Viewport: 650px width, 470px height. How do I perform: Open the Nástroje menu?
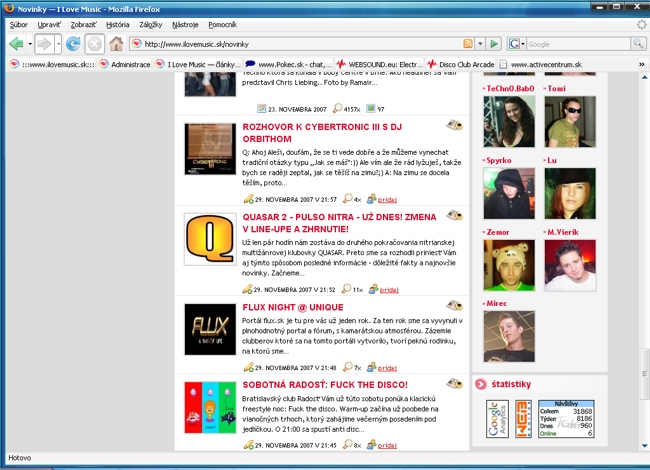tap(185, 24)
